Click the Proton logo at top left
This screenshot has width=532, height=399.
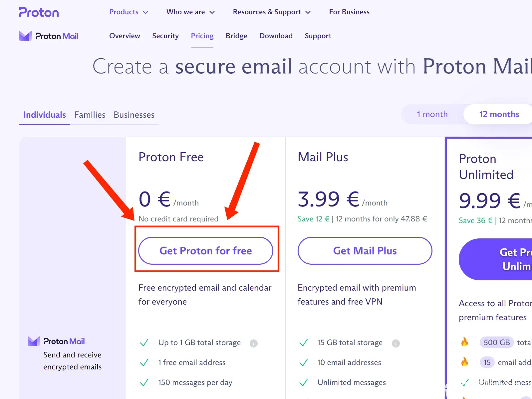point(39,12)
